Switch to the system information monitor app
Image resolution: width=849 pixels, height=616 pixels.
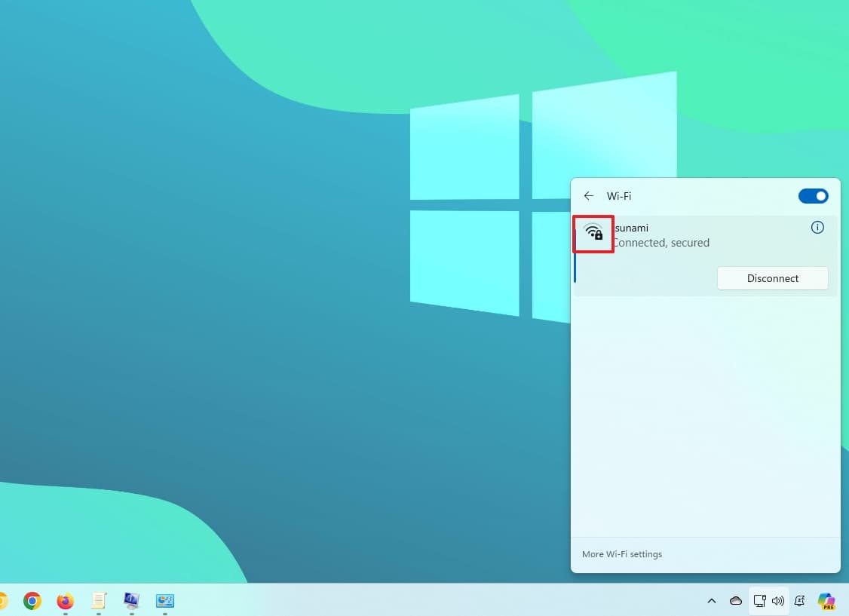coord(132,601)
